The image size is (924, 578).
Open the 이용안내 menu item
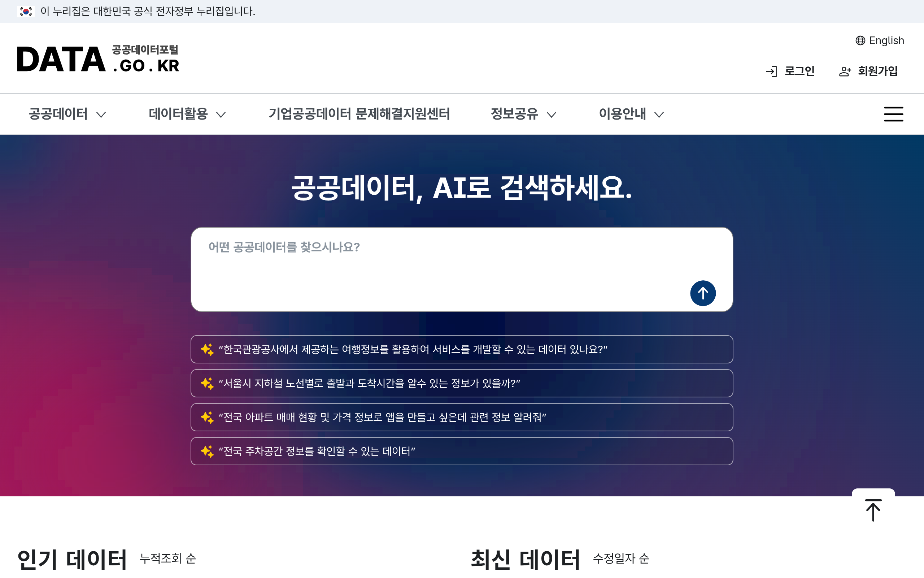[x=622, y=114]
